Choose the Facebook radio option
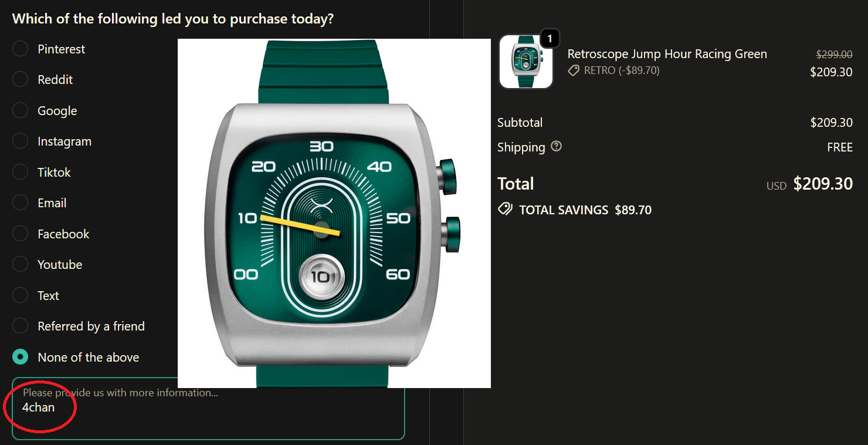The image size is (868, 445). pyautogui.click(x=21, y=234)
